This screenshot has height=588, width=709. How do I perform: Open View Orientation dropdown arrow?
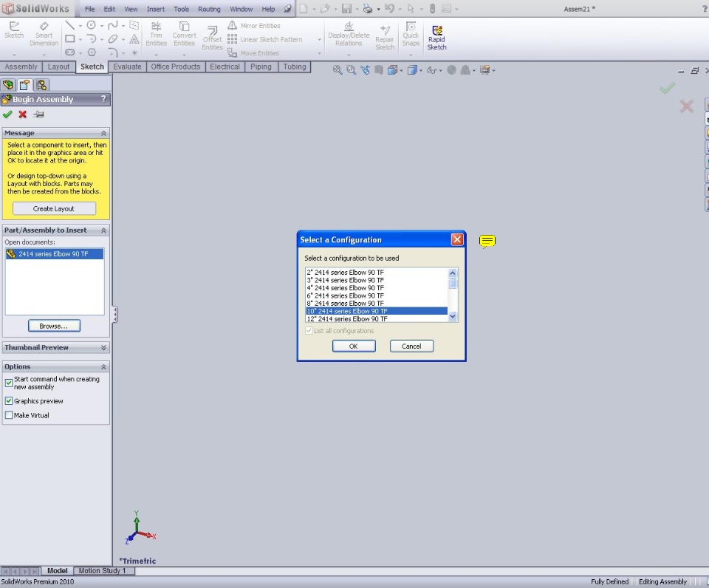[x=401, y=71]
